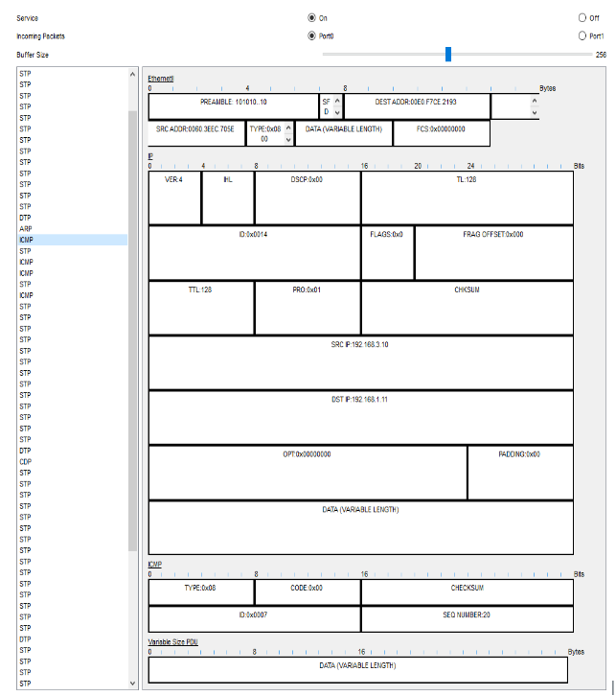Click the ICMP section heading
Image resolution: width=616 pixels, height=695 pixels.
pyautogui.click(x=154, y=565)
